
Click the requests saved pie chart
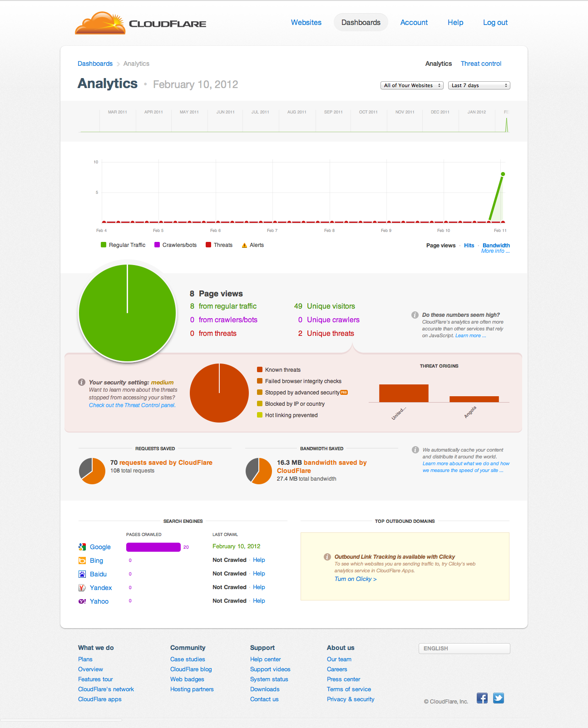(x=92, y=471)
